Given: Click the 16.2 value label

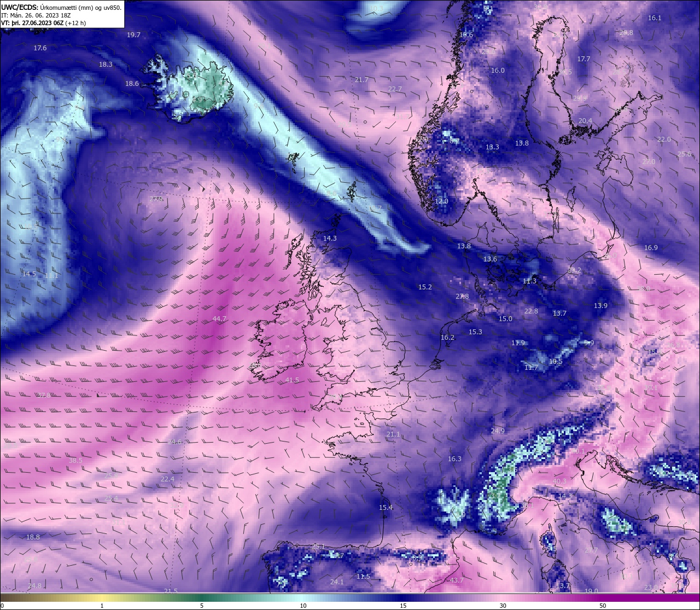Looking at the screenshot, I should click(447, 338).
